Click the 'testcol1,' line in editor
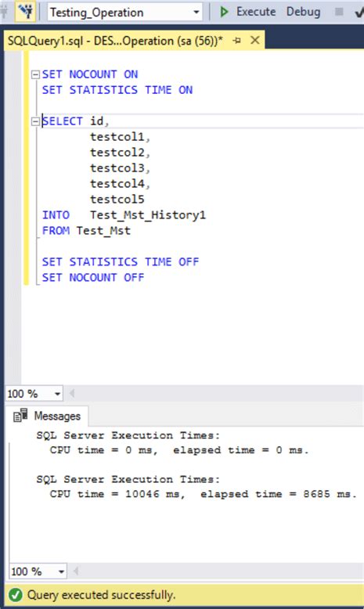Screen dimensions: 364x609 pos(120,137)
